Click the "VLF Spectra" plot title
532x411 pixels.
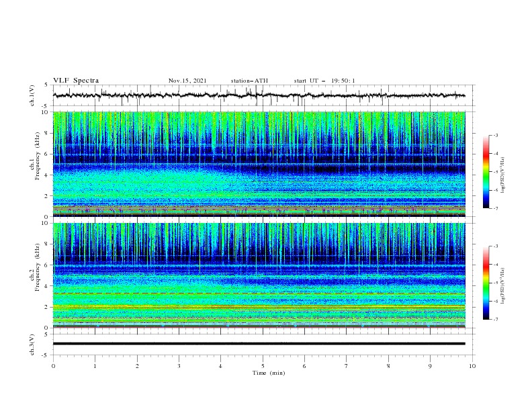pos(76,81)
